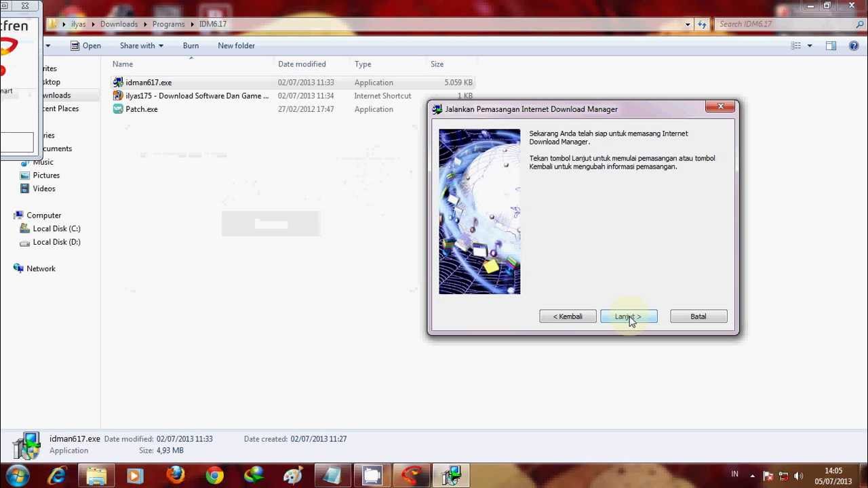The image size is (868, 488).
Task: Open Local Disk (D:) in sidebar
Action: click(56, 242)
